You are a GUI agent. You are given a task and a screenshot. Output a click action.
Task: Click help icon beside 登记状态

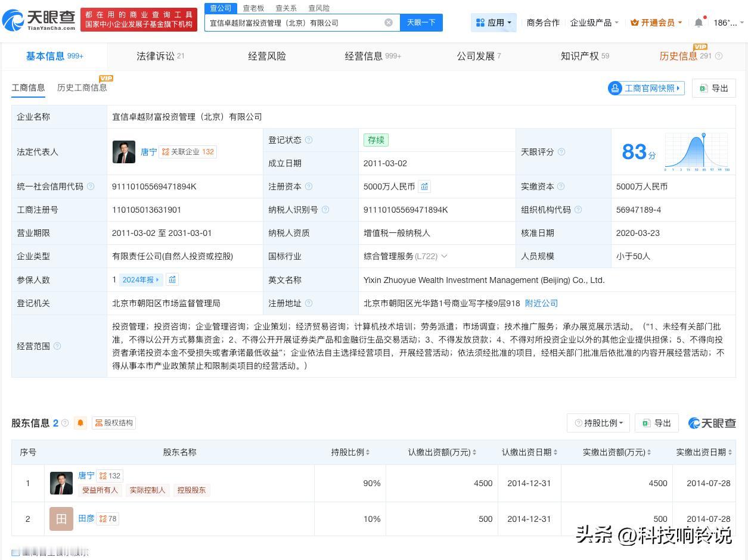pos(309,140)
